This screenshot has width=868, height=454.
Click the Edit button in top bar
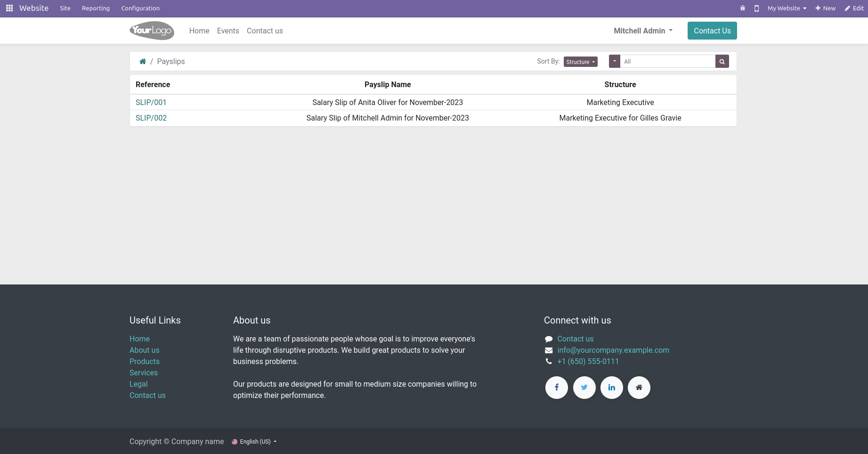(x=854, y=8)
